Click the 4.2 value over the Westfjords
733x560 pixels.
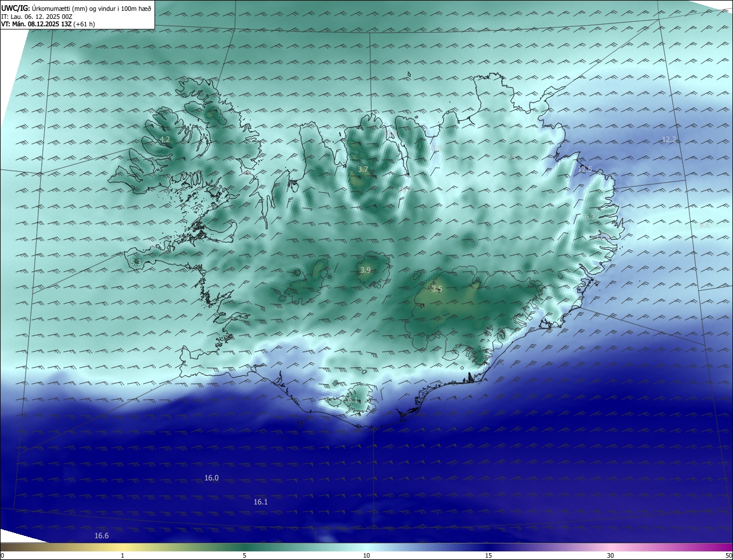tap(165, 140)
